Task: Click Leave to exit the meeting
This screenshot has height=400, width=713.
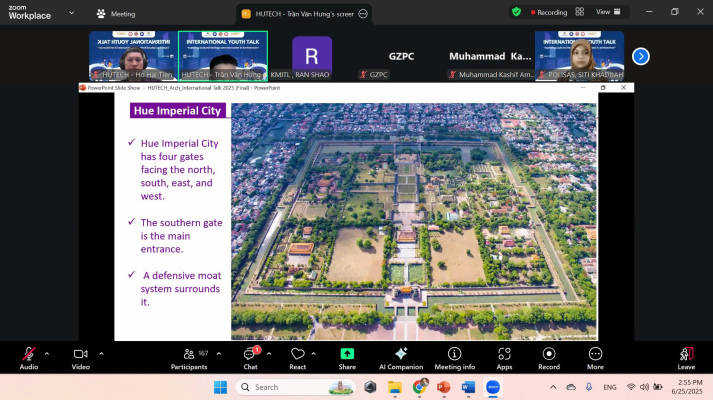Action: click(x=686, y=355)
